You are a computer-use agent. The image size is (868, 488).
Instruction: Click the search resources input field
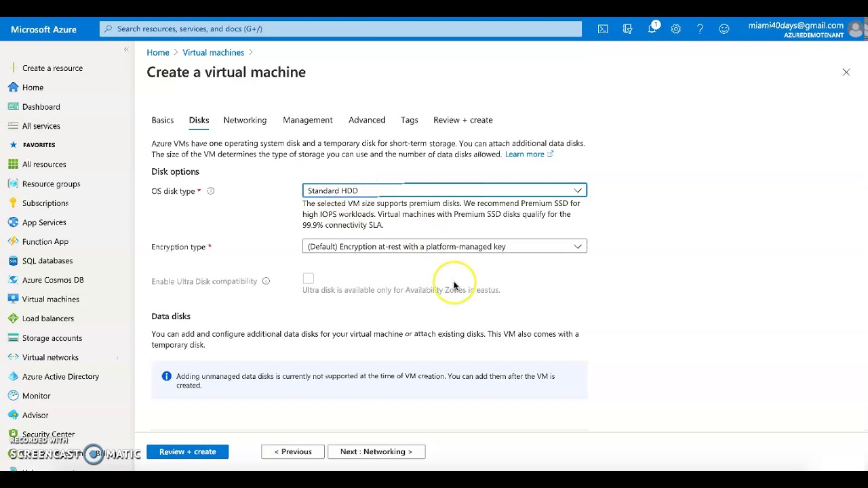coord(340,28)
